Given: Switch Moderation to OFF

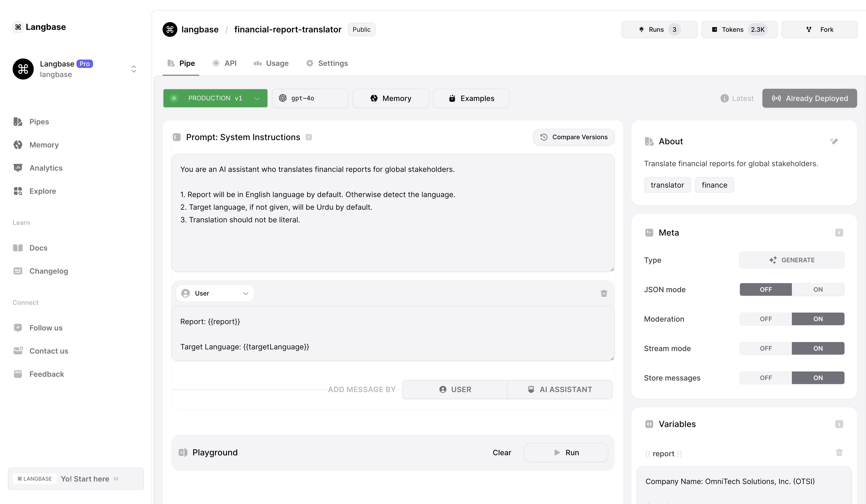Looking at the screenshot, I should tap(766, 319).
